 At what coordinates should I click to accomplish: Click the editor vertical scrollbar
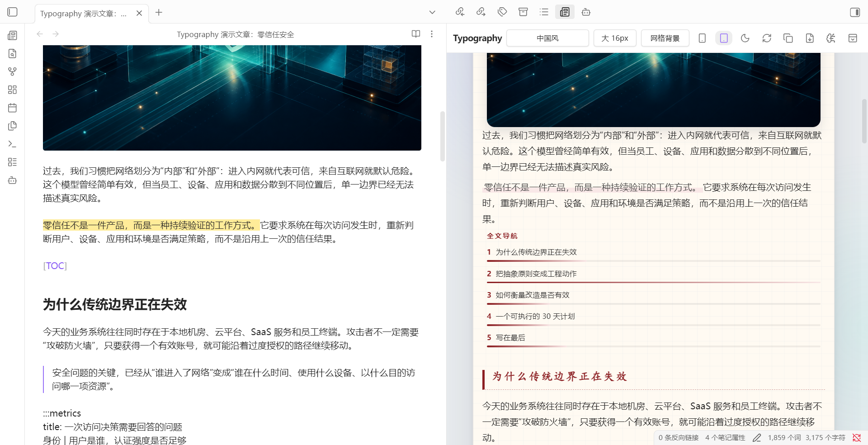click(x=443, y=136)
